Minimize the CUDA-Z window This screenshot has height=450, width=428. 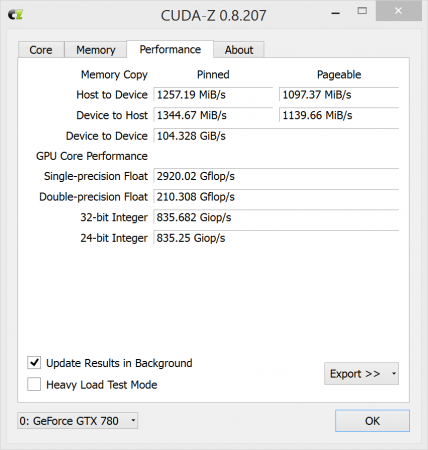(336, 12)
